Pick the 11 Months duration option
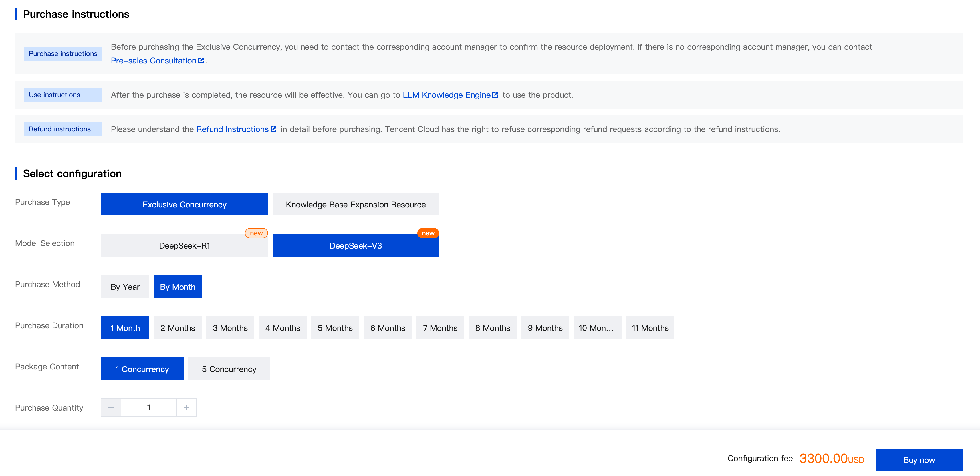 [x=650, y=328]
